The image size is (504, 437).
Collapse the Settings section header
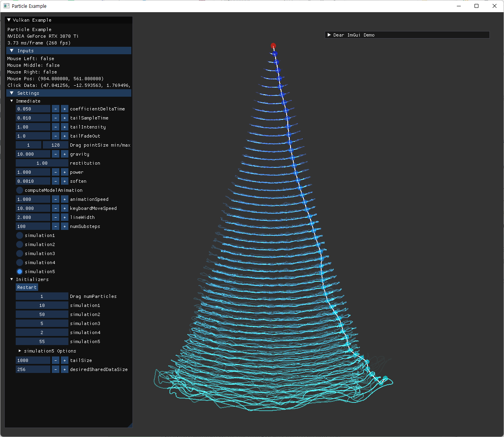pos(69,93)
